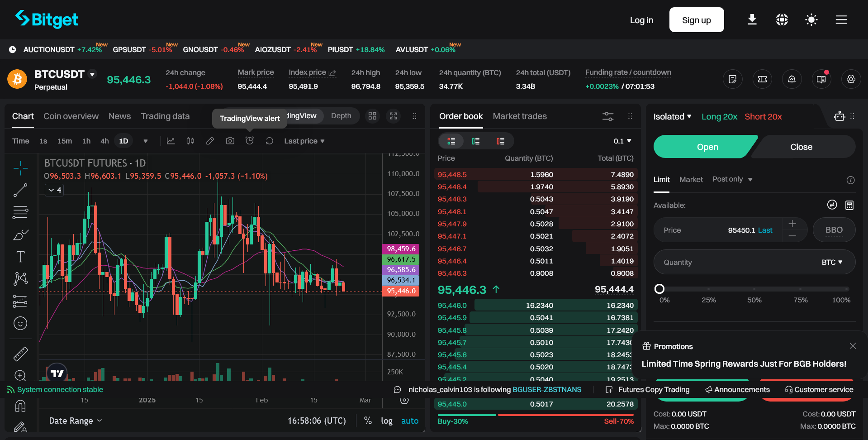Open the Post only order type dropdown

point(732,179)
